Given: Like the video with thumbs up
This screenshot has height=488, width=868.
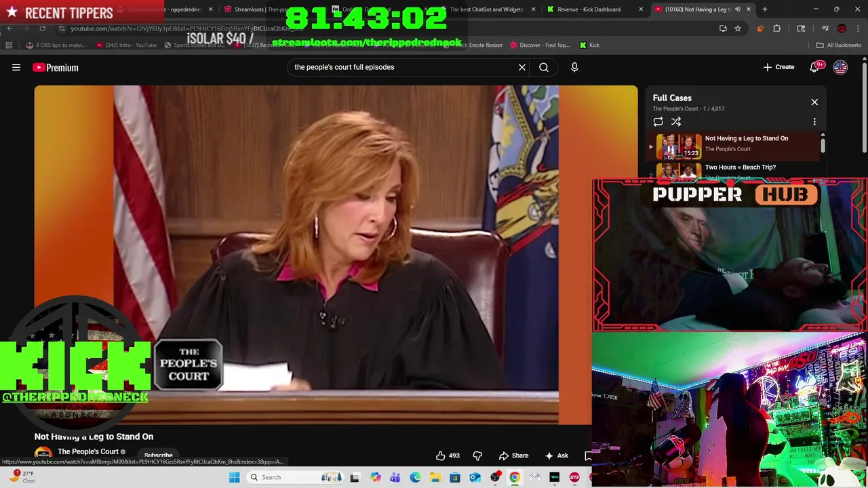Looking at the screenshot, I should coord(448,455).
